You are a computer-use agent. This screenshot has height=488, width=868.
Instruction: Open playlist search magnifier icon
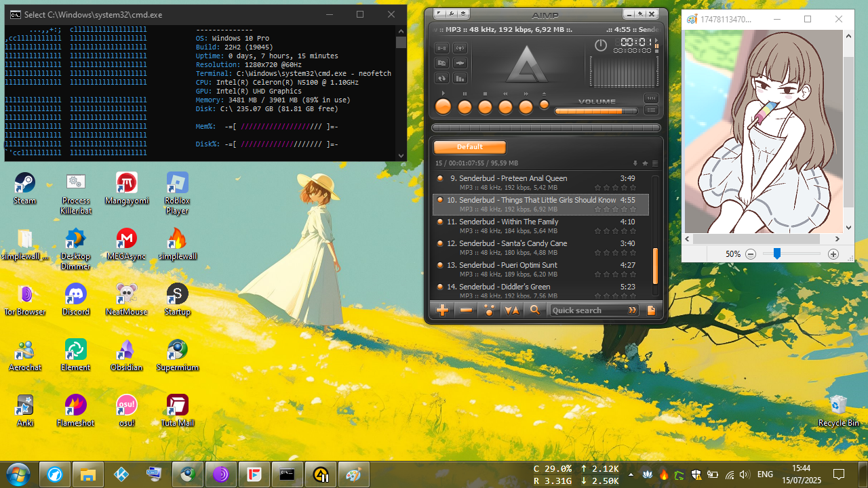tap(535, 310)
